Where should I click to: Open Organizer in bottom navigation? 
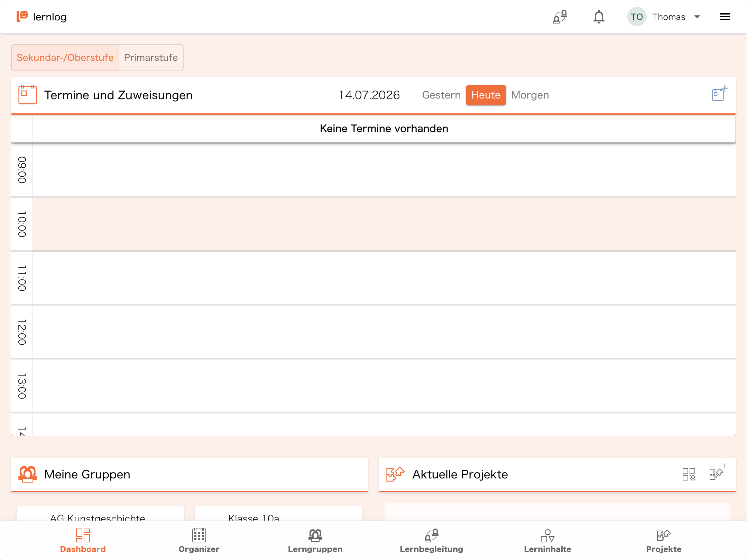199,541
